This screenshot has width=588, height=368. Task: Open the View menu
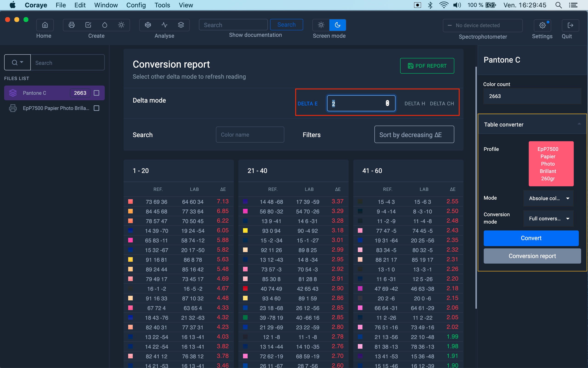point(186,5)
